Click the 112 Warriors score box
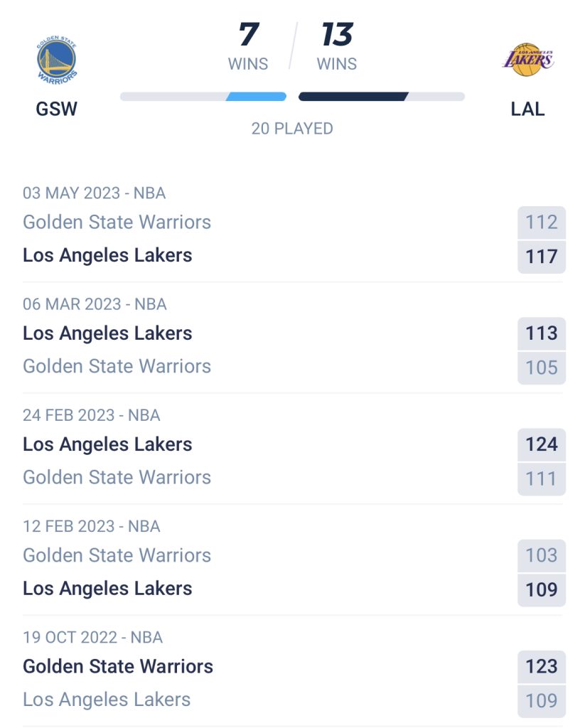 pos(542,223)
